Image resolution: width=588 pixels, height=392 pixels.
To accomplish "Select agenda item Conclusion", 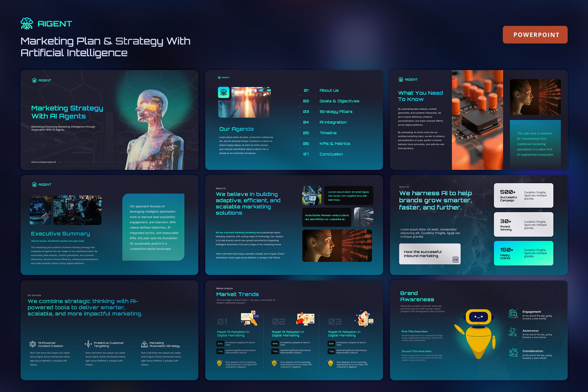I will [x=331, y=154].
